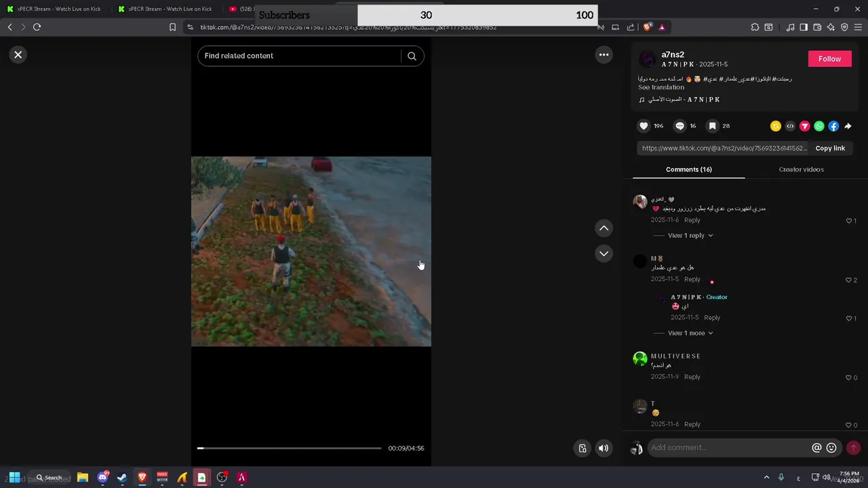The width and height of the screenshot is (868, 488).
Task: Like the creator's reply comment
Action: [x=848, y=319]
